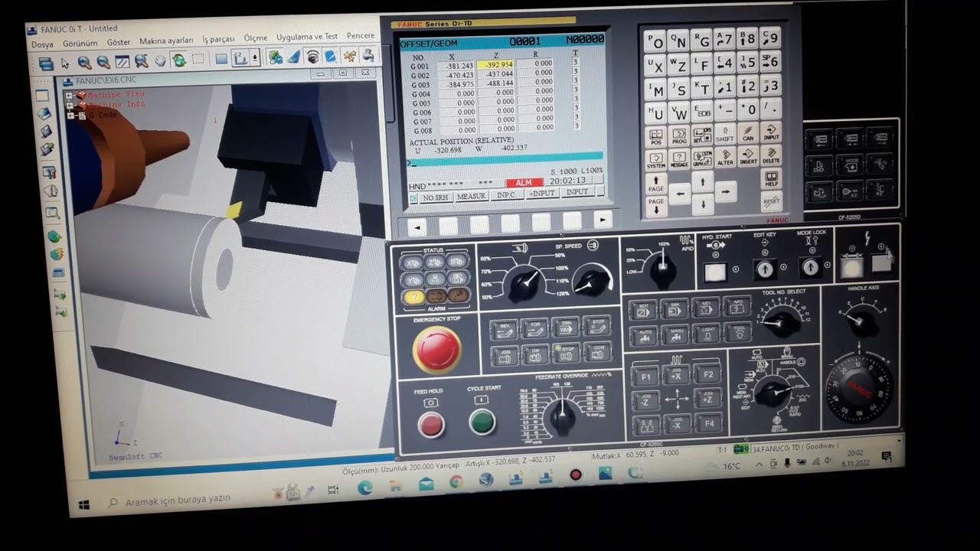Click spindle CW button
Viewport: 980px width, 551px height.
[536, 354]
